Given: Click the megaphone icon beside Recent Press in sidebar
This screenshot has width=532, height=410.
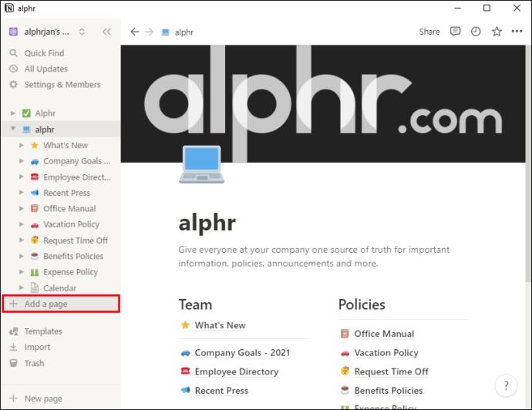Looking at the screenshot, I should point(35,193).
